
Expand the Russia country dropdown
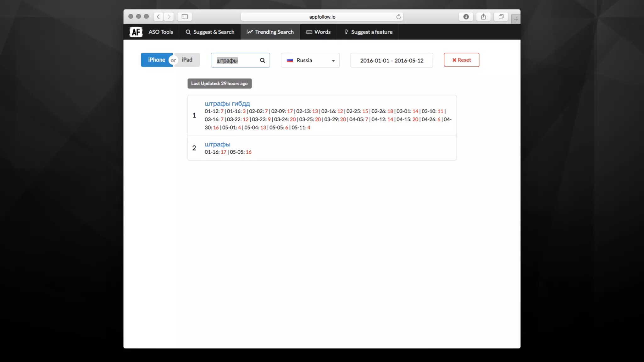[310, 60]
